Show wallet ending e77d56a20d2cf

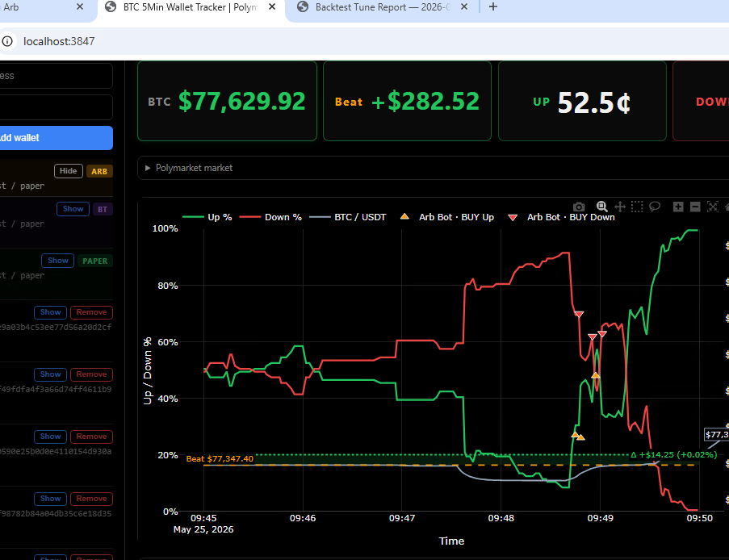pos(50,312)
